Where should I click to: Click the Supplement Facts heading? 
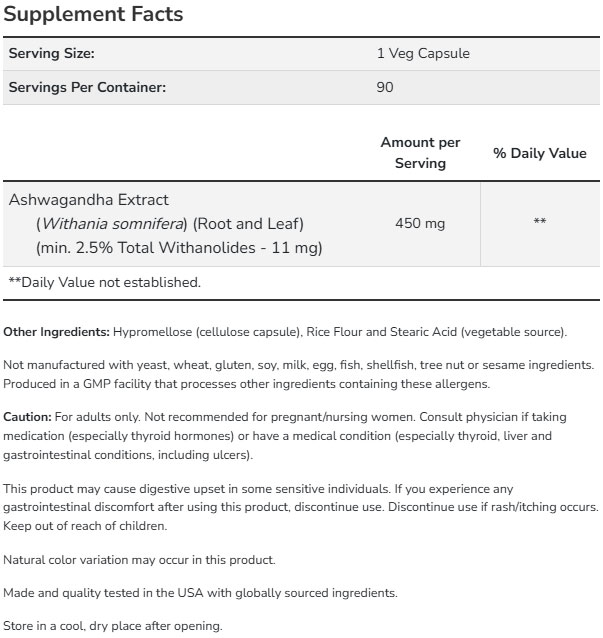coord(95,16)
